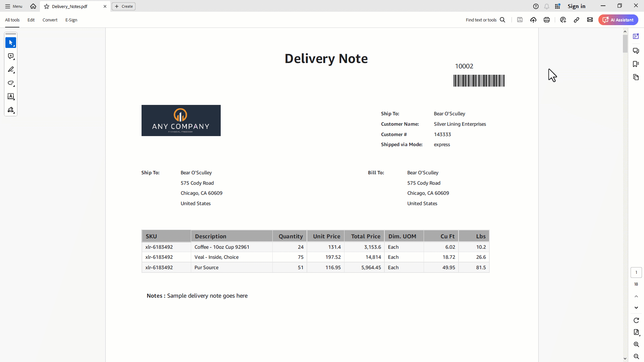This screenshot has width=644, height=362.
Task: Select the text box tool
Action: [x=11, y=97]
